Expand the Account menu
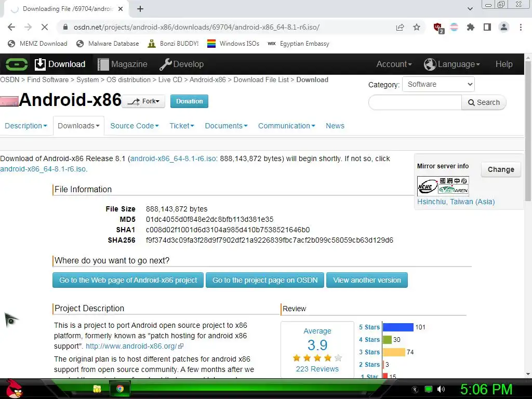Viewport: 532px width, 399px height. point(394,64)
